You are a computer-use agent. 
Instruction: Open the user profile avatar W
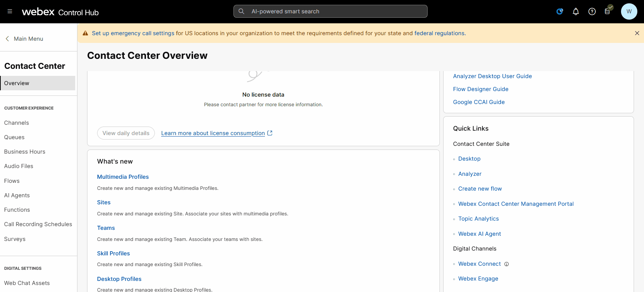pos(629,11)
